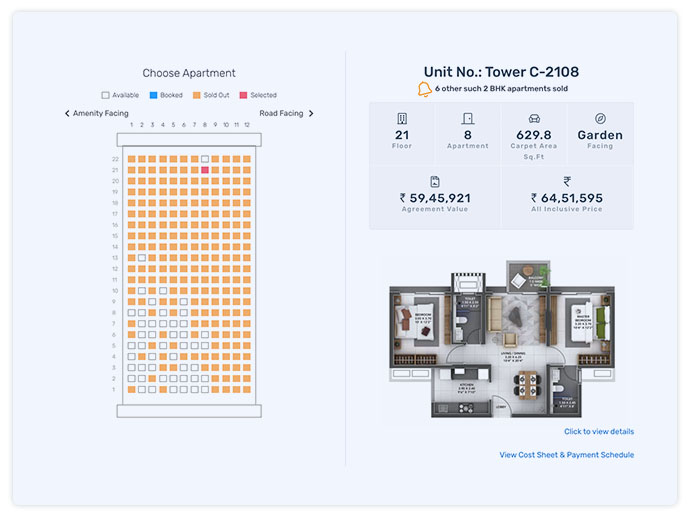The image size is (689, 517).
Task: Click the left chevron beside Amenity Facing
Action: (67, 114)
